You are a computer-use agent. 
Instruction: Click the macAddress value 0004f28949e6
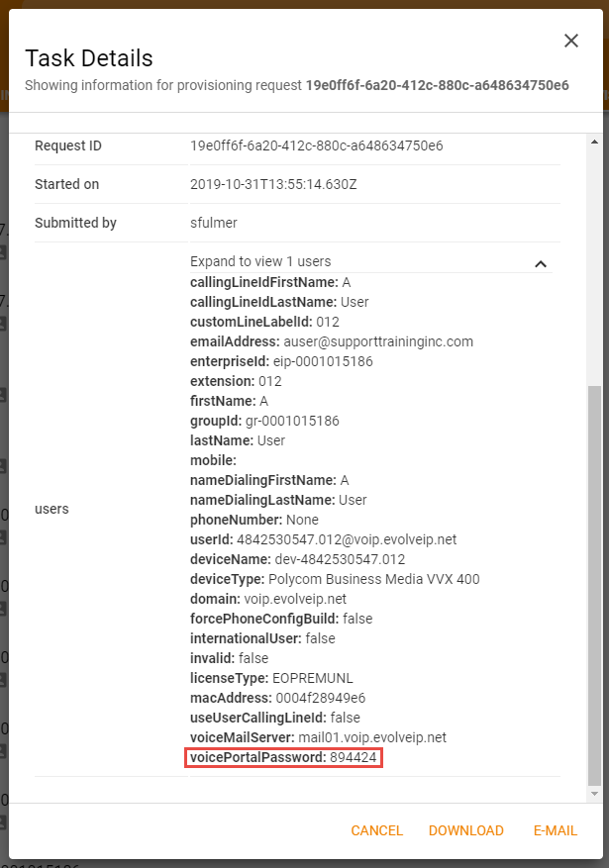(x=322, y=698)
